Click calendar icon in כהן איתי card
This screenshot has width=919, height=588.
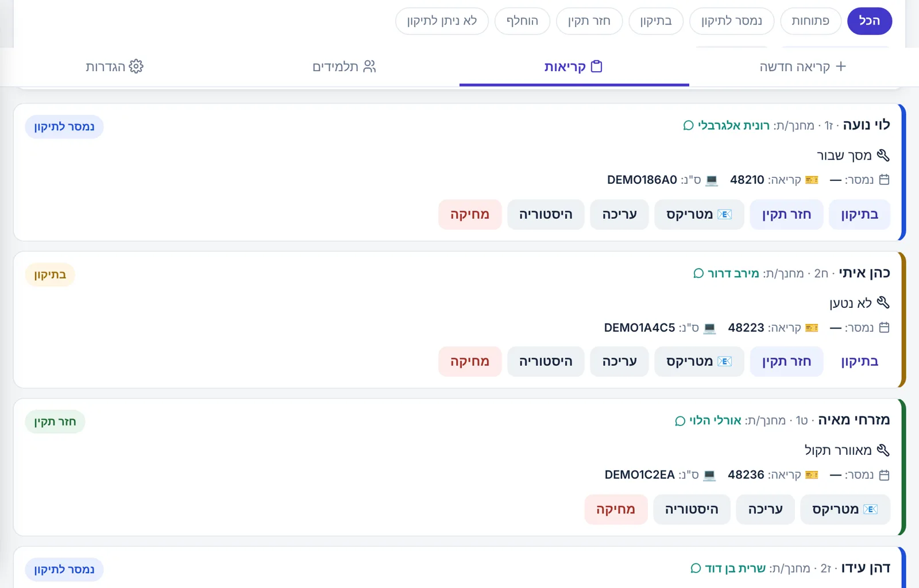pos(885,327)
